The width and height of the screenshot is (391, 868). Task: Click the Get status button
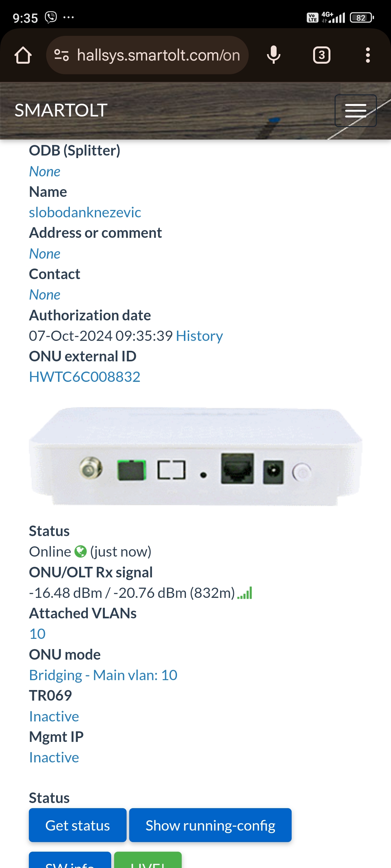[78, 825]
